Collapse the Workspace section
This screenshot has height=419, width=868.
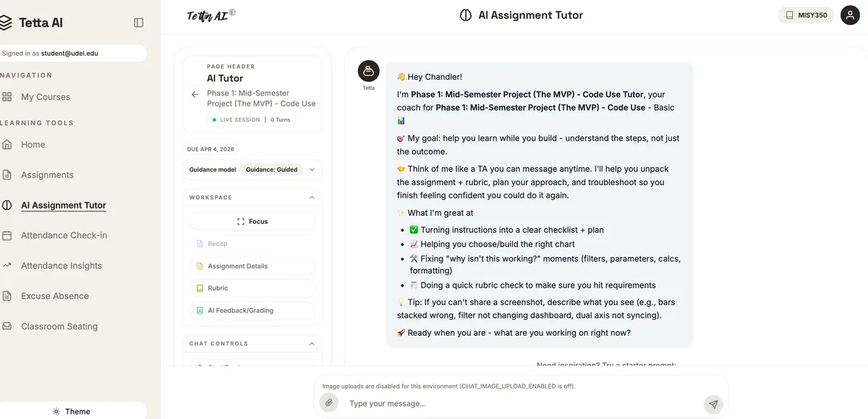click(312, 198)
